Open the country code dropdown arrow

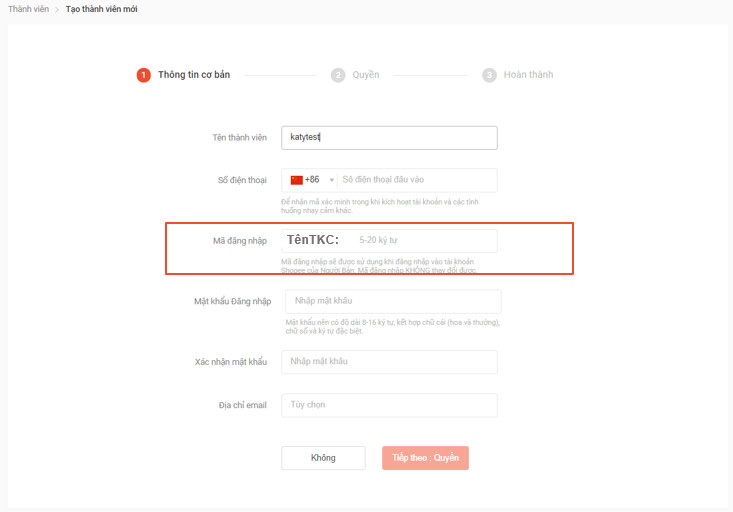(331, 180)
